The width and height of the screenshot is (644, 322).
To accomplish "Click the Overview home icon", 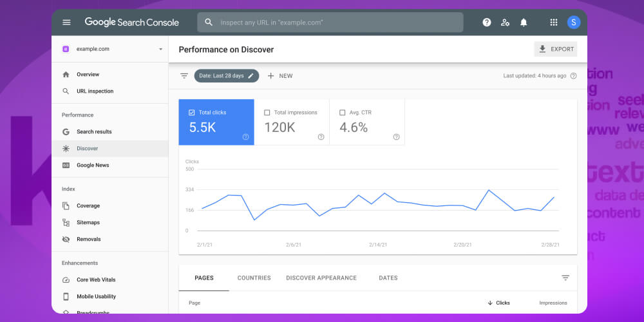I will (x=66, y=74).
